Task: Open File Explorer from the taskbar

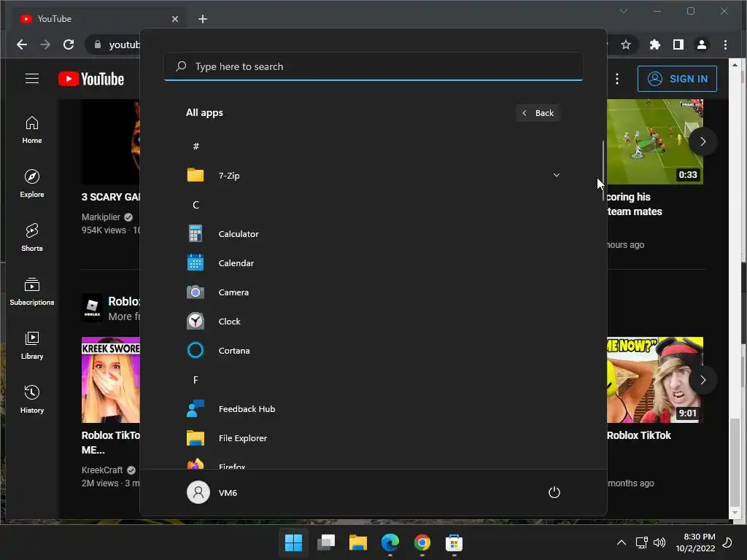Action: pos(357,542)
